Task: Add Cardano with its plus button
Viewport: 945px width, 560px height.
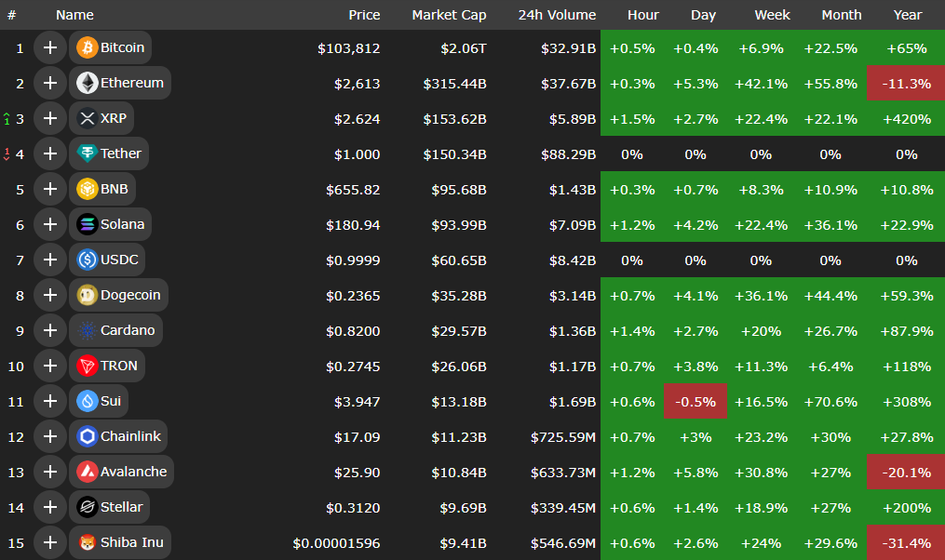Action: tap(50, 330)
